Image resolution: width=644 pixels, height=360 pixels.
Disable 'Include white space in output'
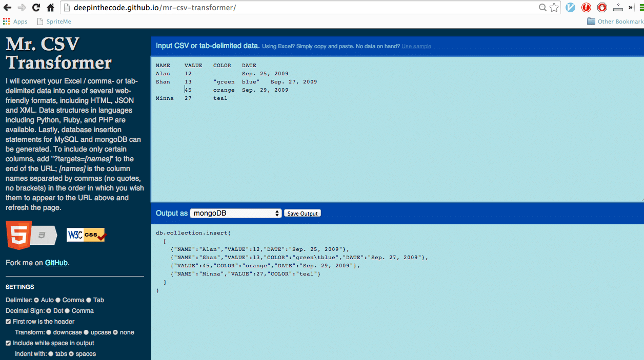(7, 343)
